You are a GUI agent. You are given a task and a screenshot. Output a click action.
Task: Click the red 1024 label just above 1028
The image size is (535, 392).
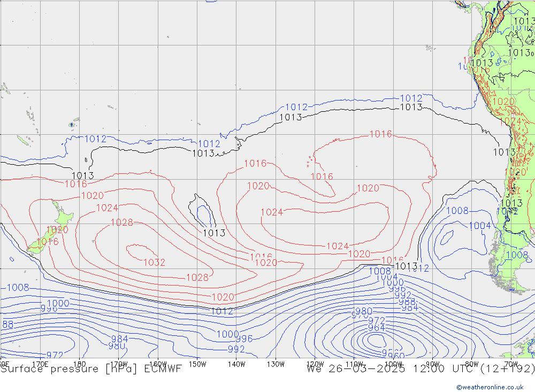[x=107, y=208]
